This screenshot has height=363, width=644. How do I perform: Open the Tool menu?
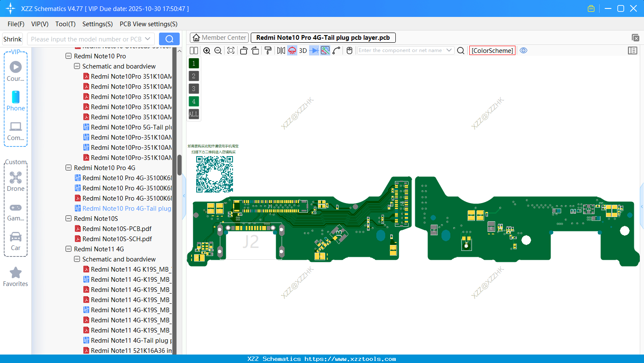point(65,24)
